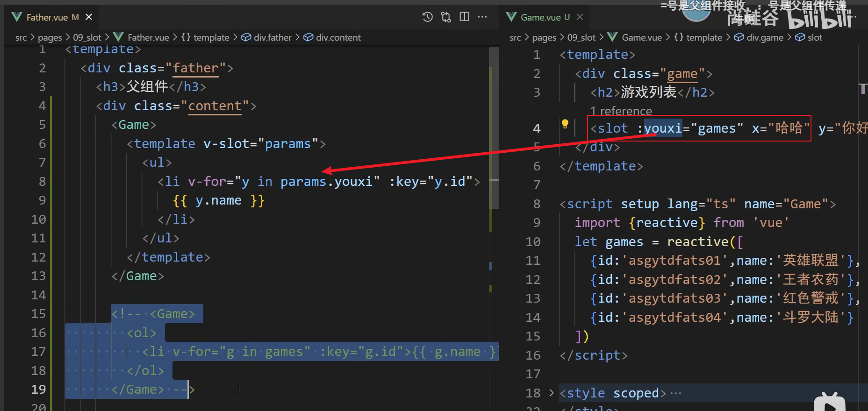Open the div.father breadcrumb dropdown
Screen dimensions: 868x411
[x=272, y=37]
